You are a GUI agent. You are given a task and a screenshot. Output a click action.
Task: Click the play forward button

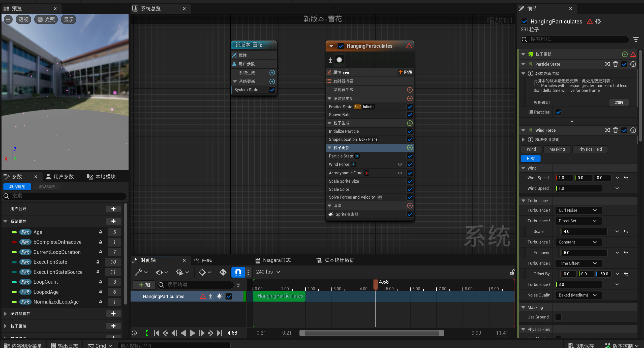(193, 333)
